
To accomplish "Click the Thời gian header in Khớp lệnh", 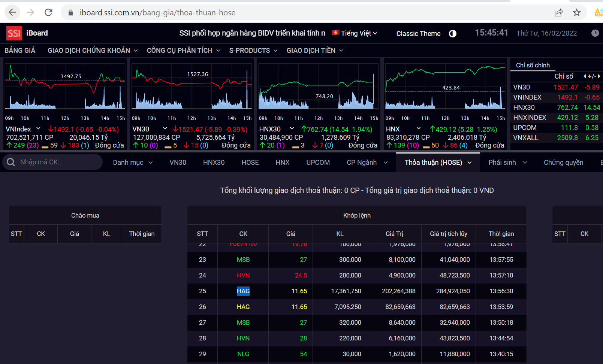I will click(501, 234).
